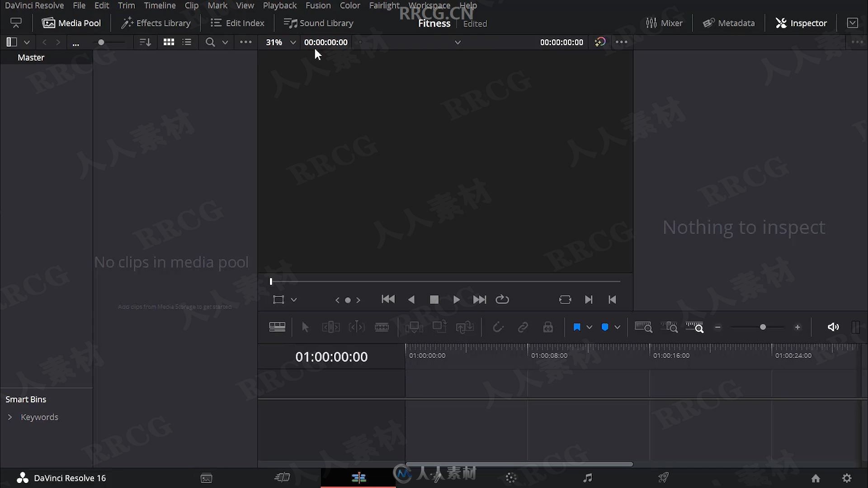
Task: Open Timeline View Options icon
Action: (x=277, y=327)
